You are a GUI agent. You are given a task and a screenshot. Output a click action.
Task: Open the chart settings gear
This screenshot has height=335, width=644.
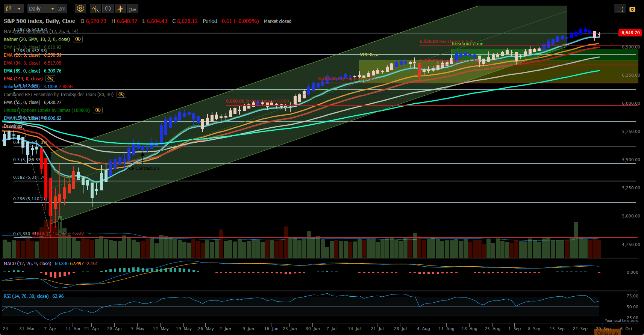80,8
